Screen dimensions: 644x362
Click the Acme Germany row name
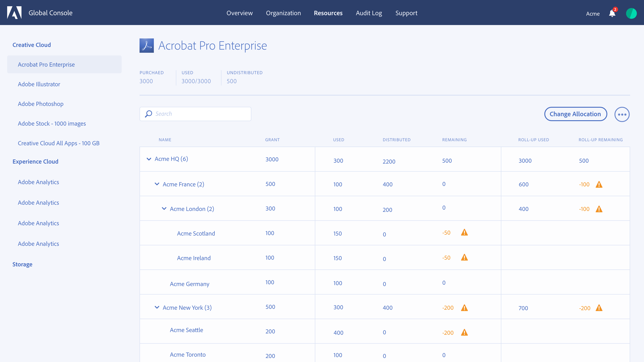click(x=189, y=284)
